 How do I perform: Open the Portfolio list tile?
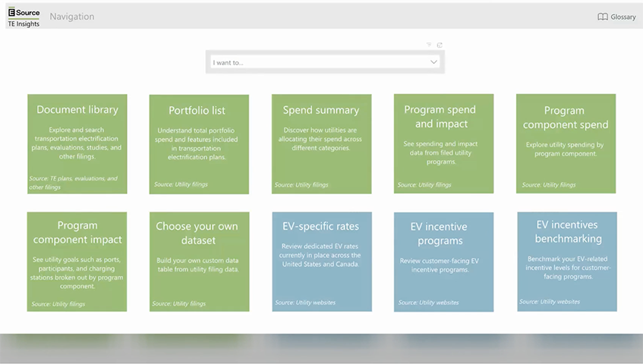[199, 144]
